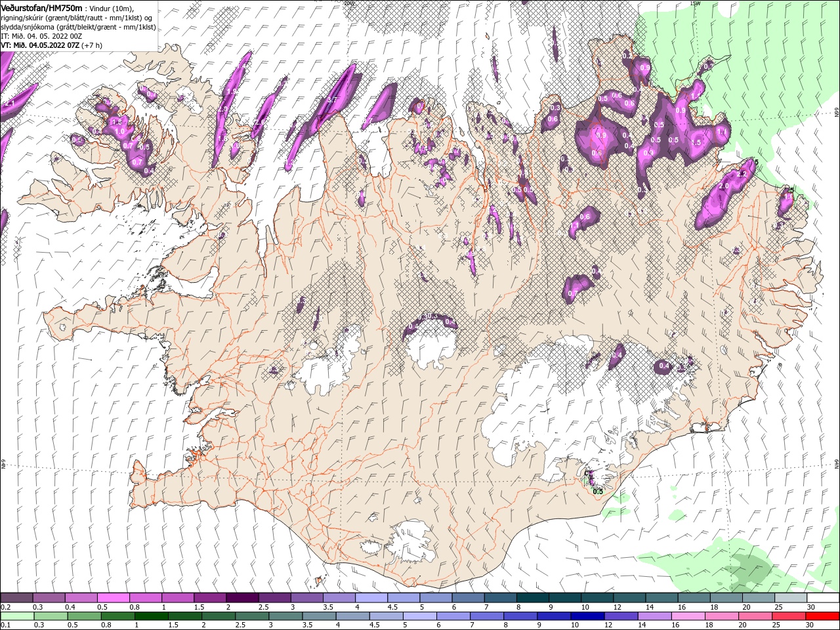Select top-row legend swatch between 6 and 7
This screenshot has width=840, height=630.
pyautogui.click(x=468, y=598)
